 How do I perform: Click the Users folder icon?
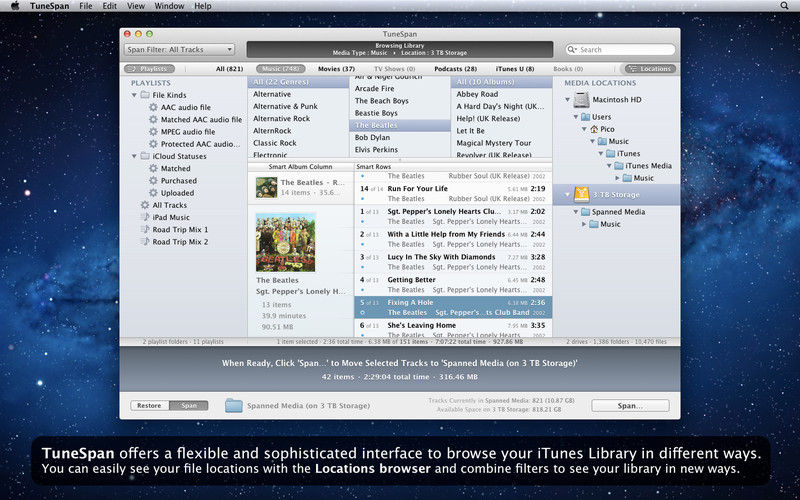point(585,117)
